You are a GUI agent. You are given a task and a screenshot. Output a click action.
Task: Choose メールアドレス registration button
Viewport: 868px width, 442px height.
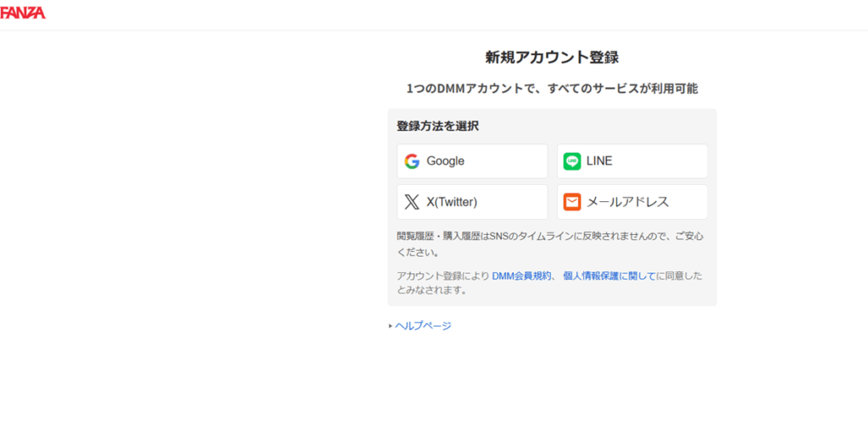[x=632, y=202]
